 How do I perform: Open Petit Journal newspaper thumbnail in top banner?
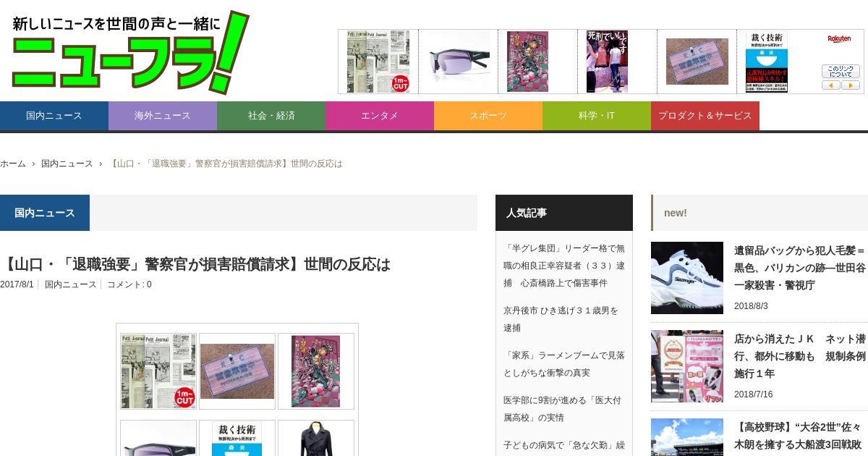point(378,62)
